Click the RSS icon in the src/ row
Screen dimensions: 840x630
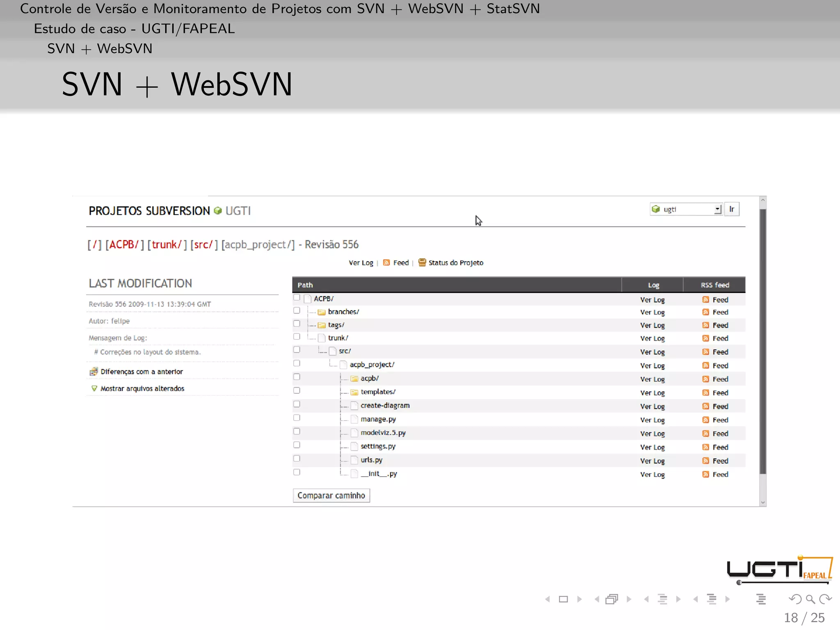tap(705, 352)
